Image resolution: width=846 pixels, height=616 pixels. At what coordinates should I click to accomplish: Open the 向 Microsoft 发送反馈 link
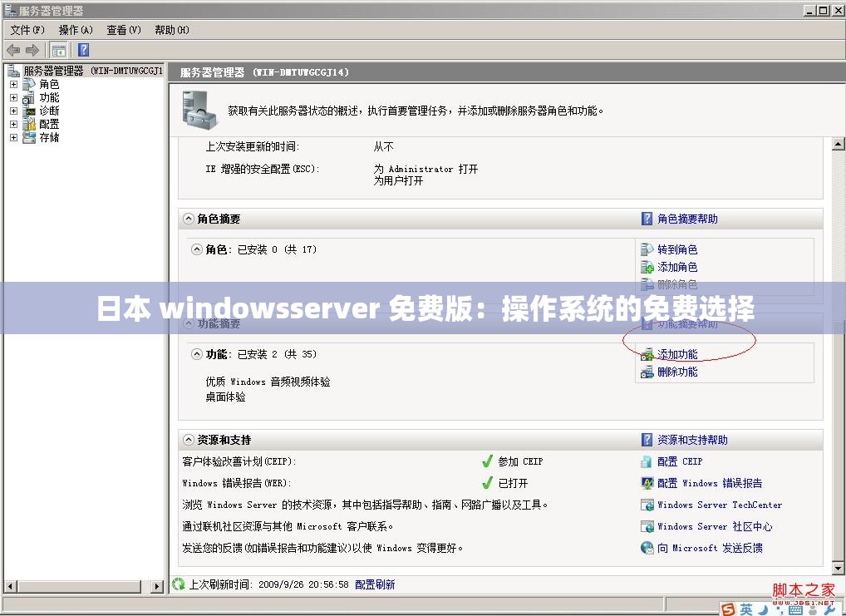click(710, 548)
